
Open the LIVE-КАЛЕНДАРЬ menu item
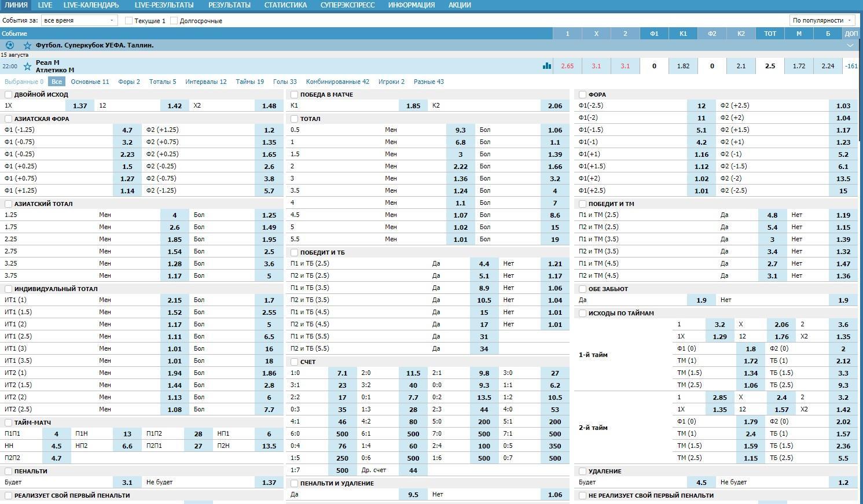click(91, 5)
